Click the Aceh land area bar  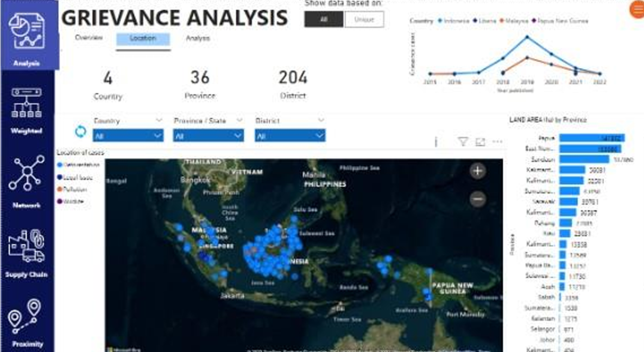tap(562, 287)
